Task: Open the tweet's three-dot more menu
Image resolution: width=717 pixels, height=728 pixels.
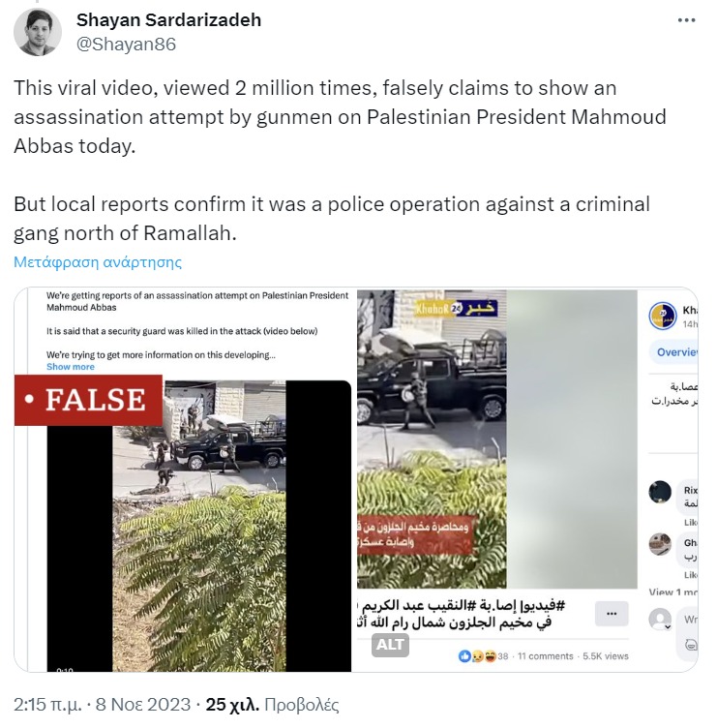Action: (686, 20)
